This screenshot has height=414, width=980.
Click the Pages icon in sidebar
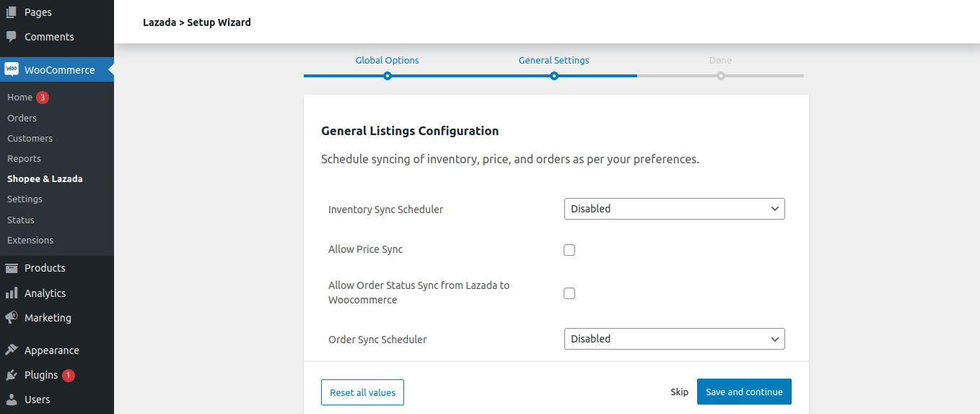[x=12, y=12]
